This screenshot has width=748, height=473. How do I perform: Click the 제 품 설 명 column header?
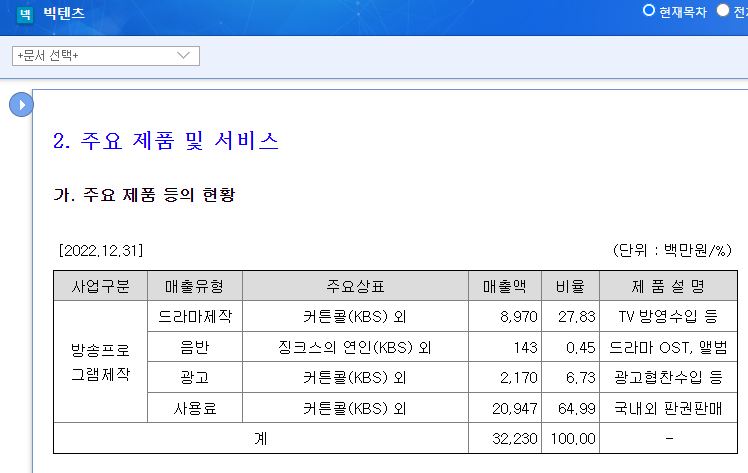668,286
